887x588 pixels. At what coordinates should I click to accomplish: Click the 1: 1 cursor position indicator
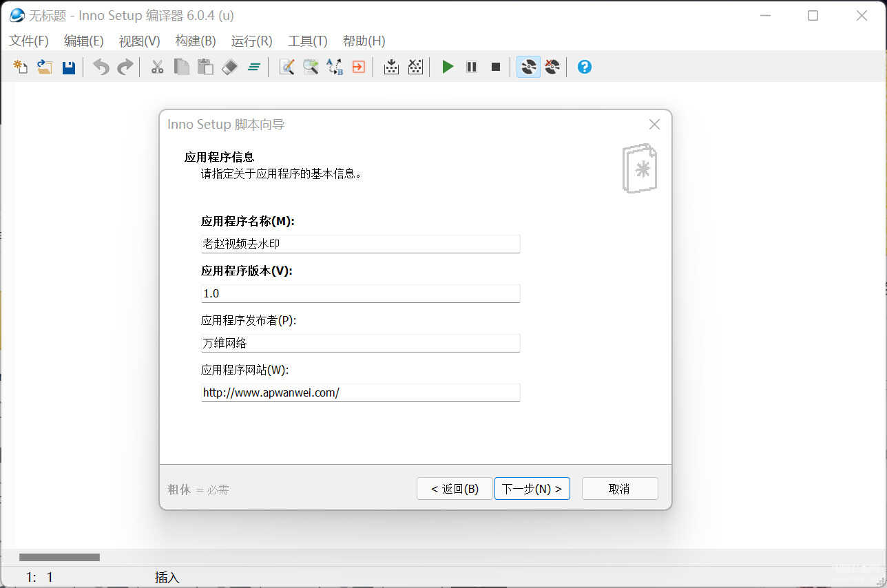(x=39, y=578)
